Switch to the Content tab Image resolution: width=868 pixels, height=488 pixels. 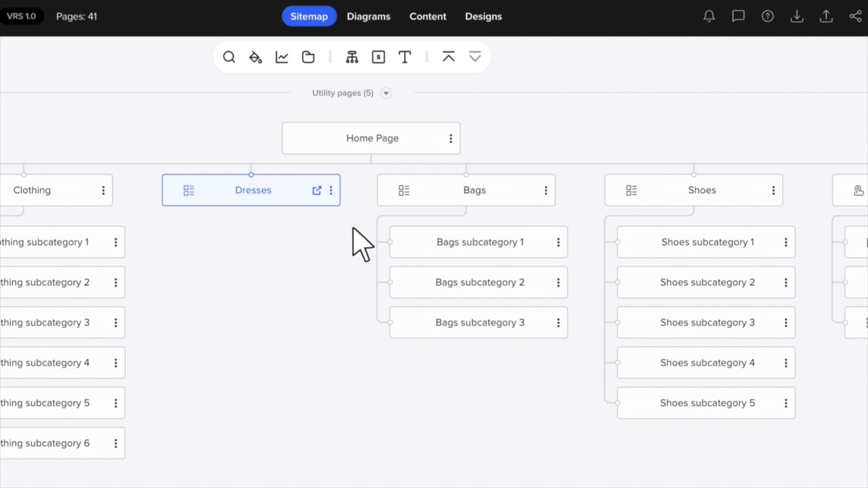(x=428, y=16)
